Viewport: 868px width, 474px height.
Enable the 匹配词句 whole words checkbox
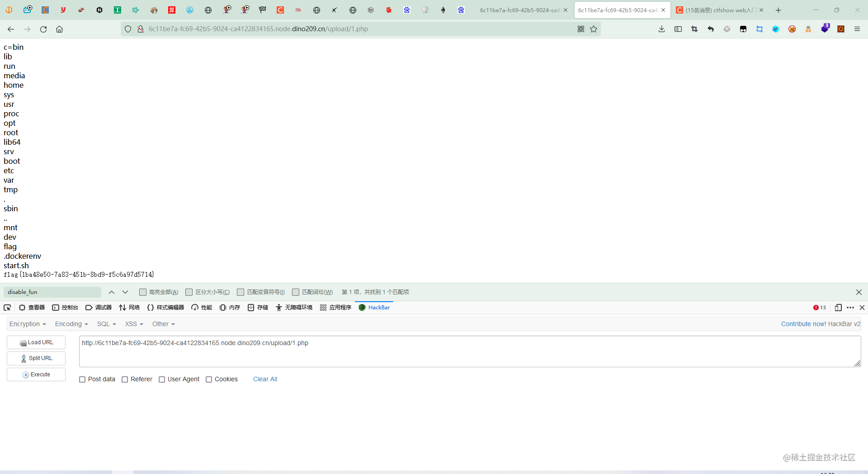tap(296, 292)
